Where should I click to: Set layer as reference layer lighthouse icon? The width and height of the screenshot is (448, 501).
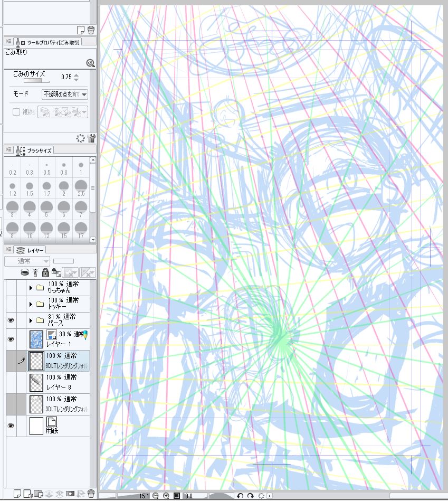tap(35, 272)
